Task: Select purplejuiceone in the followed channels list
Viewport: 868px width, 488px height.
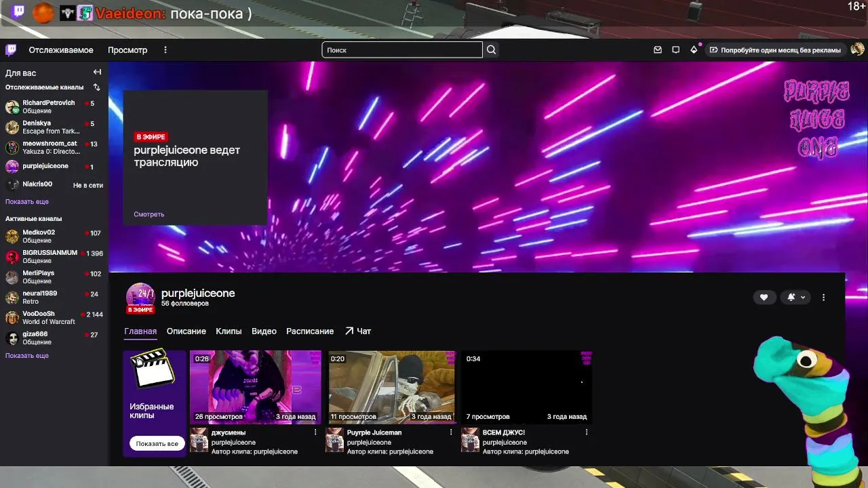Action: (x=54, y=166)
